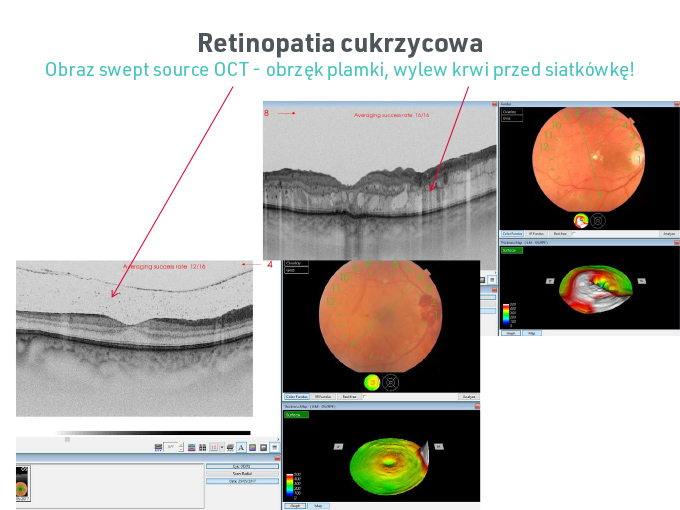680x510 pixels.
Task: Select the scan thumbnail in bottom-left list
Action: tap(23, 484)
